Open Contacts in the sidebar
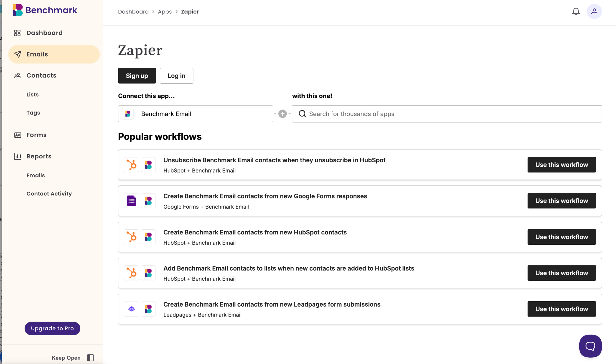The width and height of the screenshot is (616, 364). pos(42,75)
